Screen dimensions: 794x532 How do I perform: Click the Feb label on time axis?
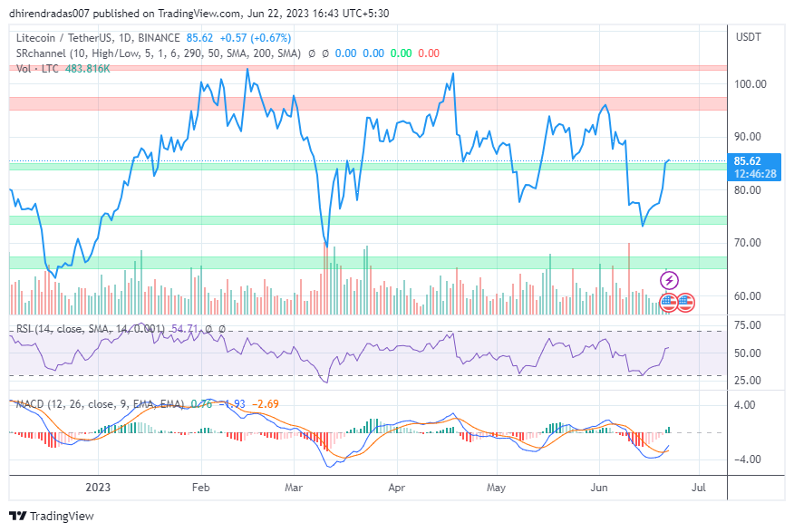coord(200,487)
